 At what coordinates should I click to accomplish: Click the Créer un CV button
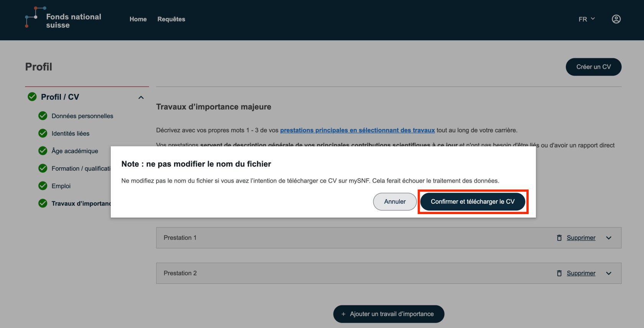(593, 67)
